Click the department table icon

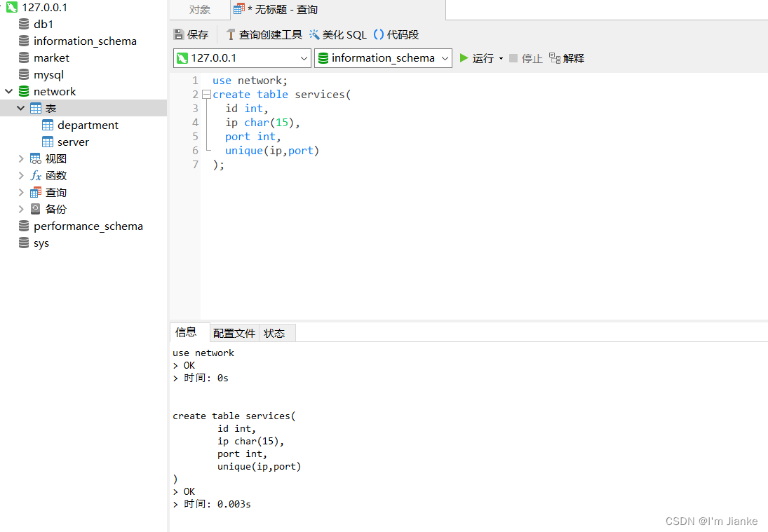pos(48,125)
